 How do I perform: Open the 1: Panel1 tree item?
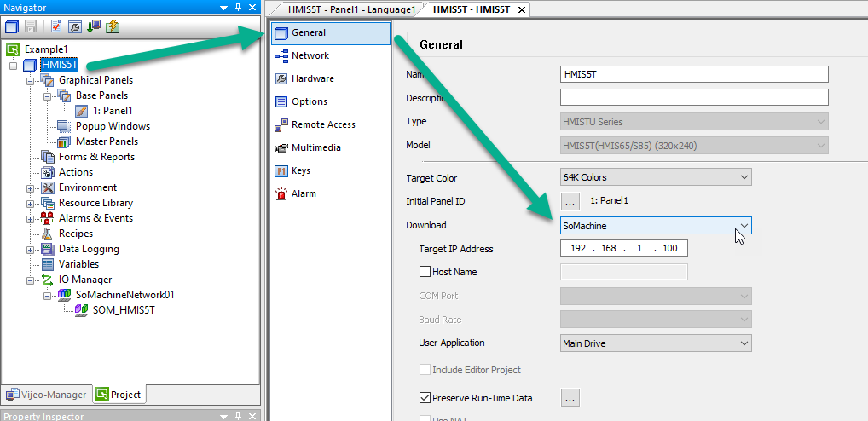(x=113, y=111)
